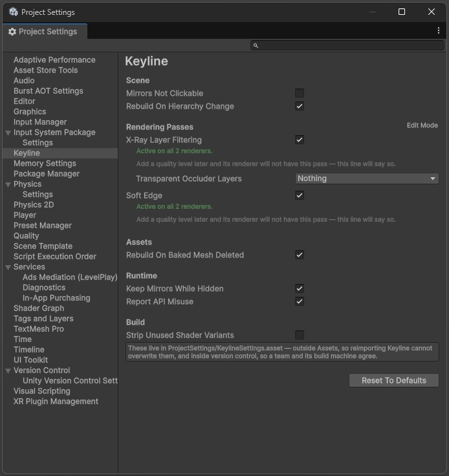Click the KeylineSettings.asset info box
Image resolution: width=449 pixels, height=476 pixels.
[x=282, y=352]
